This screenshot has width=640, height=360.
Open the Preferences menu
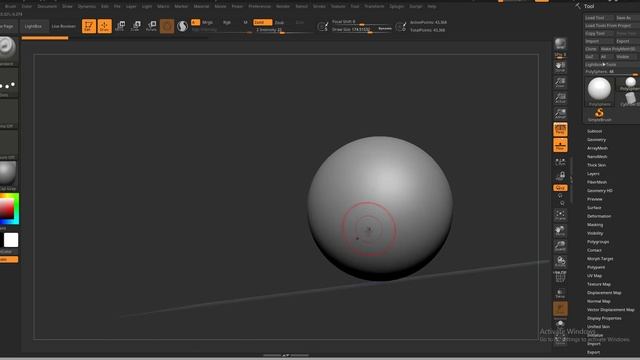tap(260, 6)
